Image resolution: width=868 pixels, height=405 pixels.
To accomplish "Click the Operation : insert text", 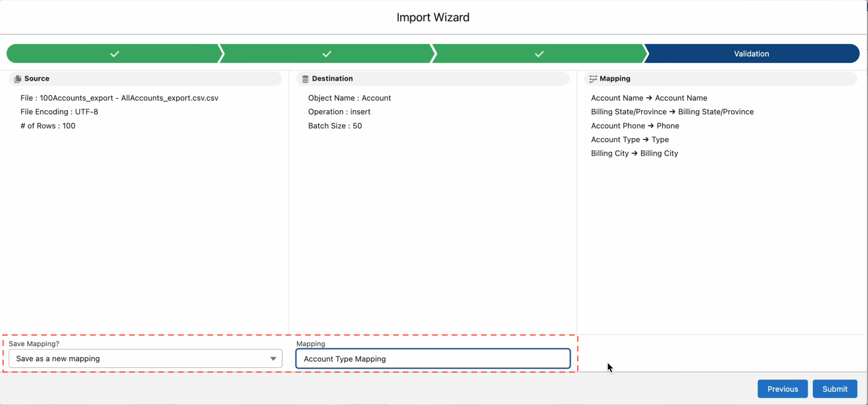I will coord(339,112).
